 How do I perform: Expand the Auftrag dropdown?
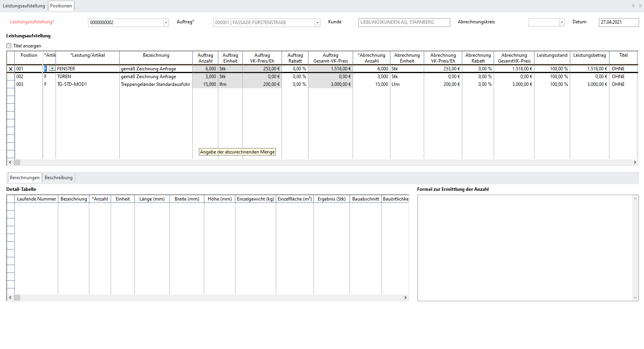coord(317,23)
